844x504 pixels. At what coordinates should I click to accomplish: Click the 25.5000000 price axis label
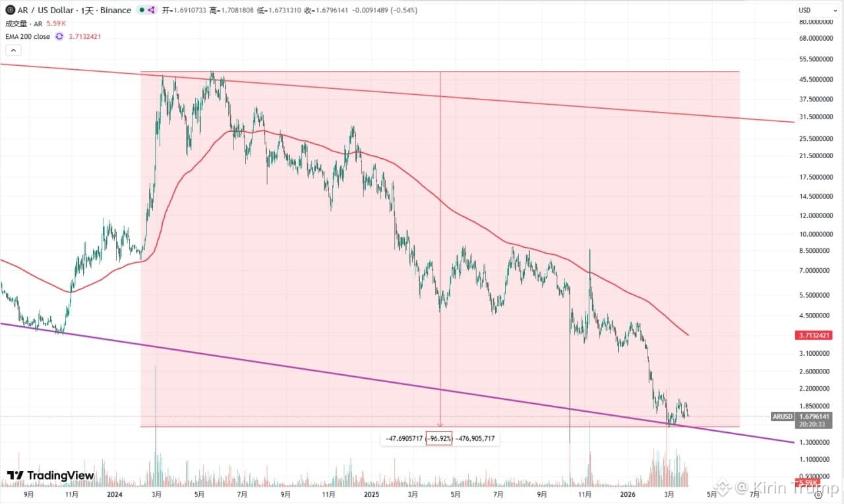tap(817, 139)
